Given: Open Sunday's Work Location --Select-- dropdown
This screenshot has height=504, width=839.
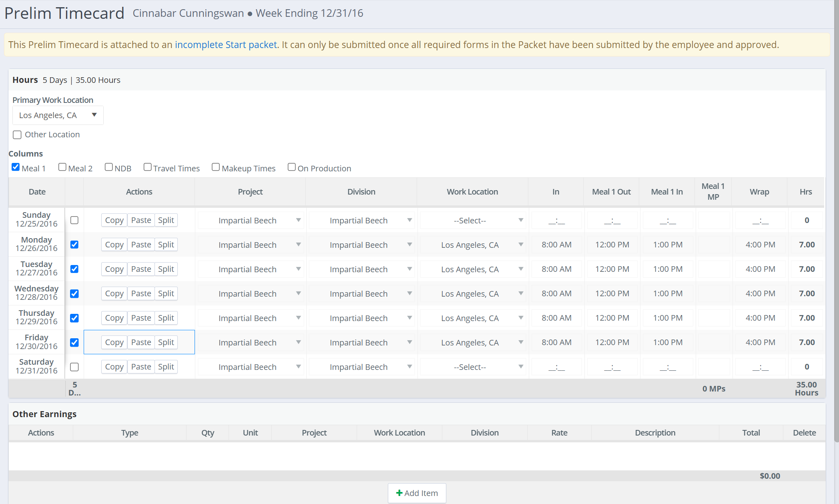Looking at the screenshot, I should (x=473, y=221).
